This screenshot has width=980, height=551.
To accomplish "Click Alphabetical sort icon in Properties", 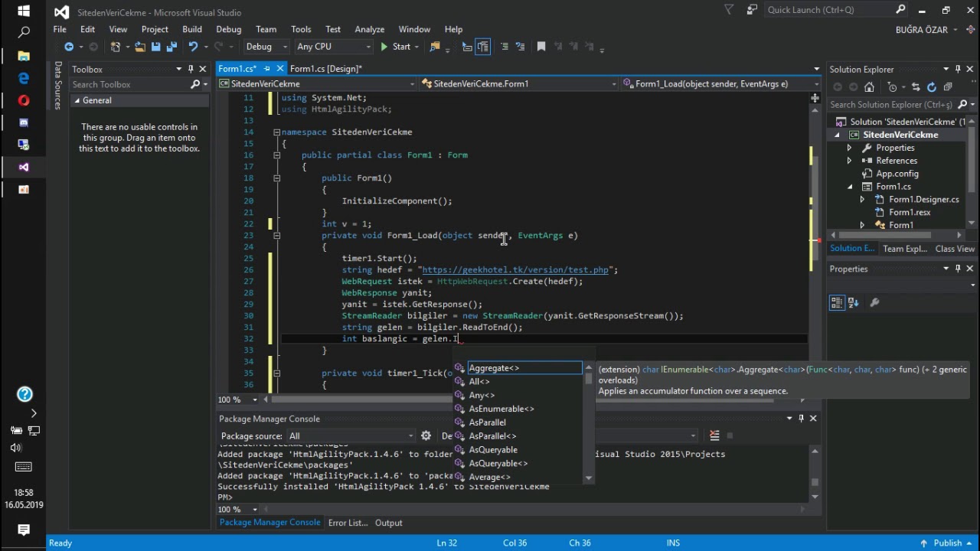I will pos(853,303).
